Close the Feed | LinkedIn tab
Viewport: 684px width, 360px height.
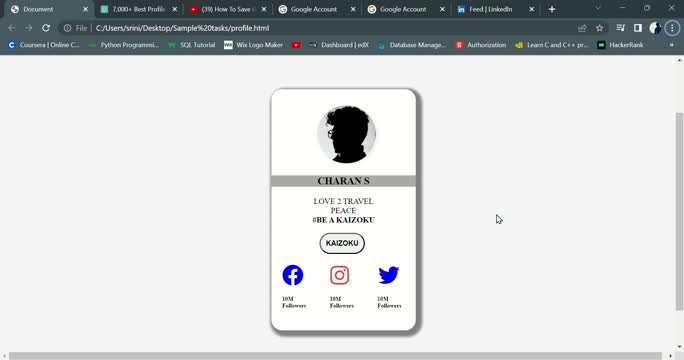(531, 9)
